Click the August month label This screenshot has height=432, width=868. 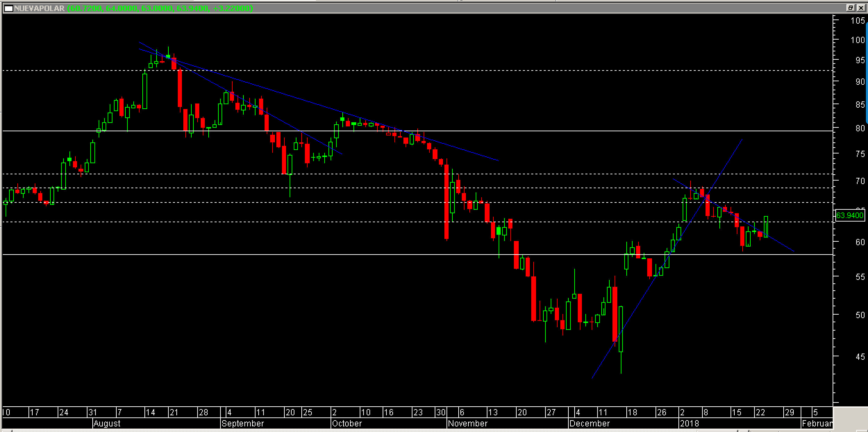pyautogui.click(x=107, y=423)
